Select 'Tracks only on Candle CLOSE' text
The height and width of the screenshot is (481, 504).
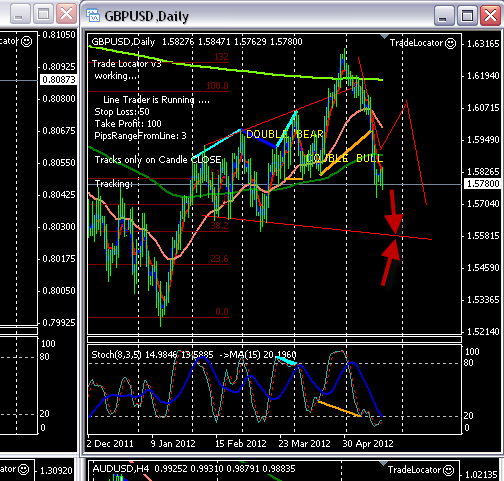click(x=158, y=160)
